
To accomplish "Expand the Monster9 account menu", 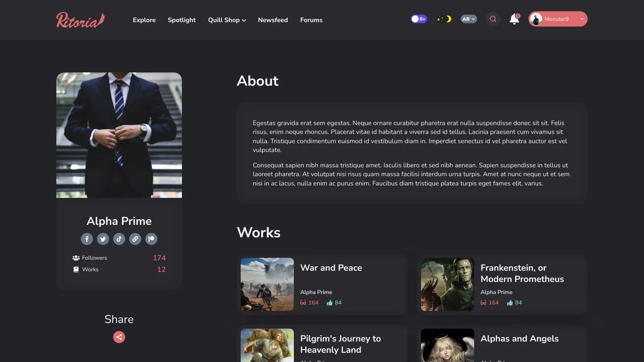I will [558, 19].
